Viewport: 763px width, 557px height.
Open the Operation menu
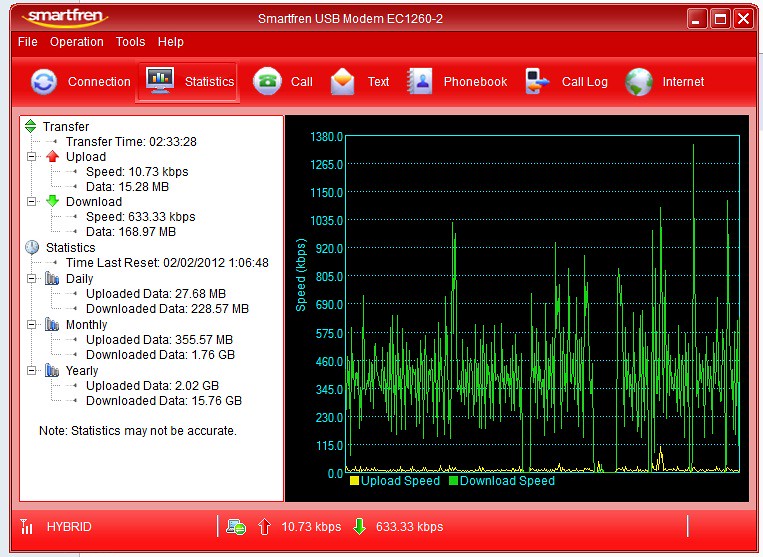[x=77, y=42]
